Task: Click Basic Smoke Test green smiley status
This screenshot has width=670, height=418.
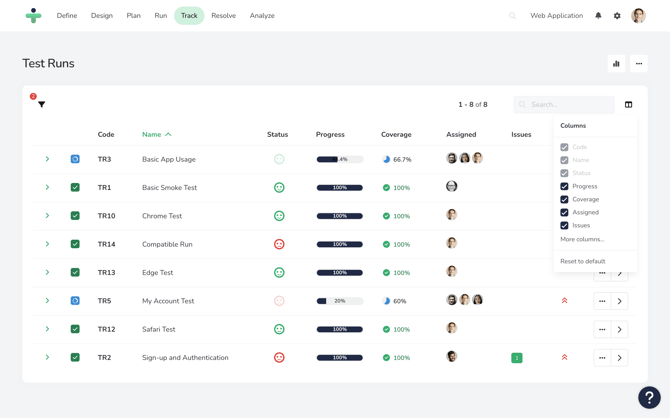Action: pyautogui.click(x=279, y=187)
